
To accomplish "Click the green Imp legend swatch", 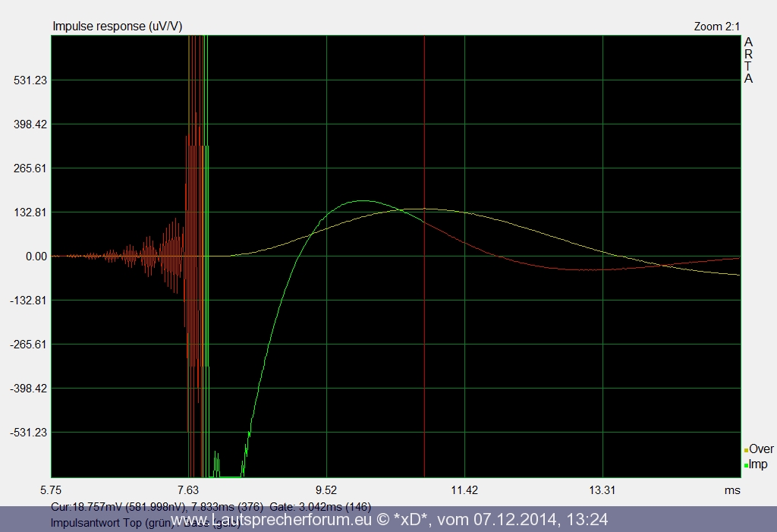I will pyautogui.click(x=746, y=466).
